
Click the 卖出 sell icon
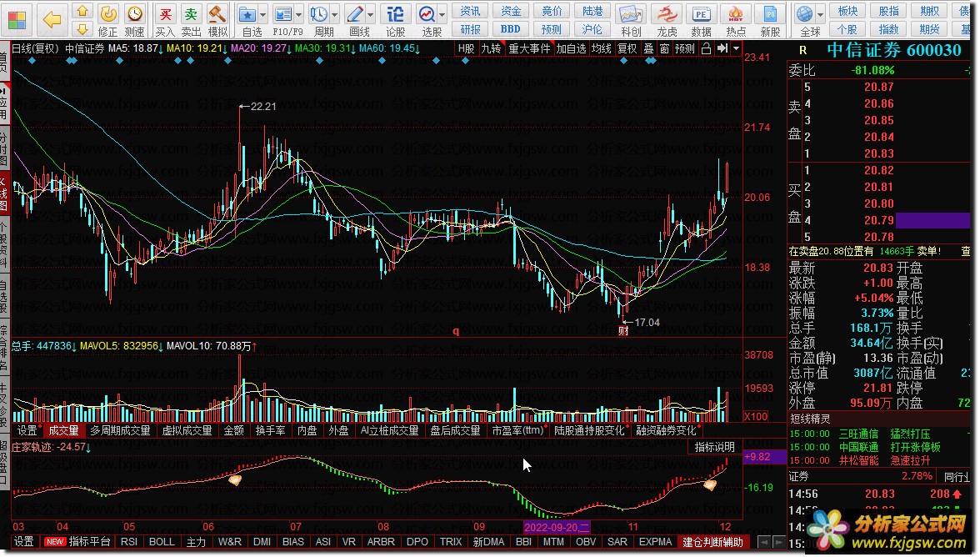tap(191, 20)
